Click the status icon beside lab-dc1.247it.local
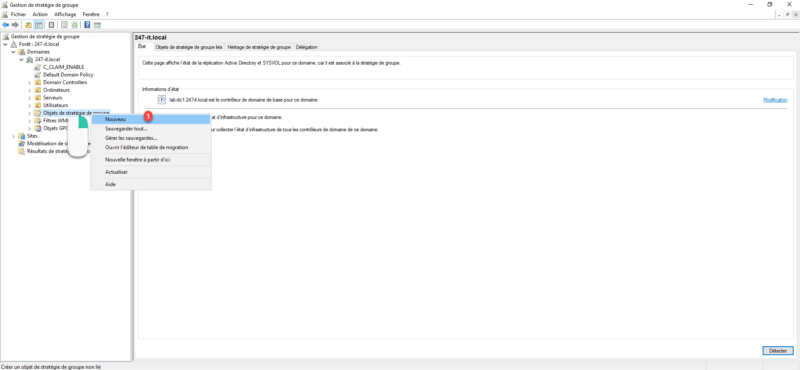The height and width of the screenshot is (370, 800). click(162, 100)
